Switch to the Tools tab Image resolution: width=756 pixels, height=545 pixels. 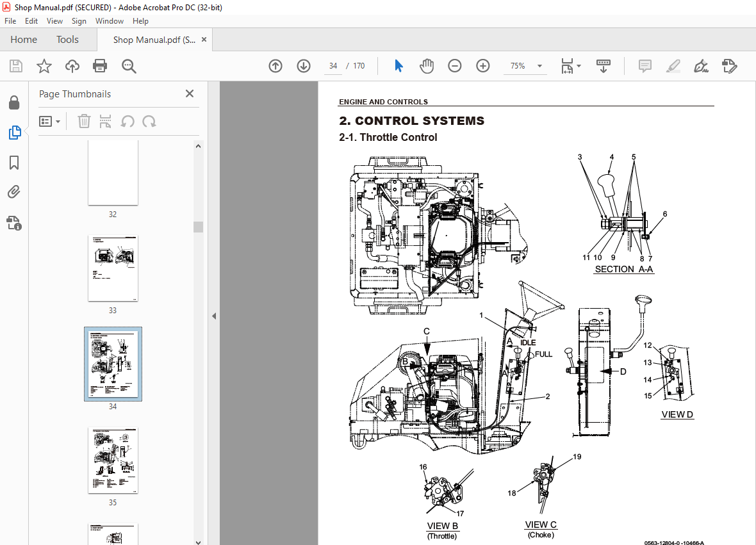point(67,40)
